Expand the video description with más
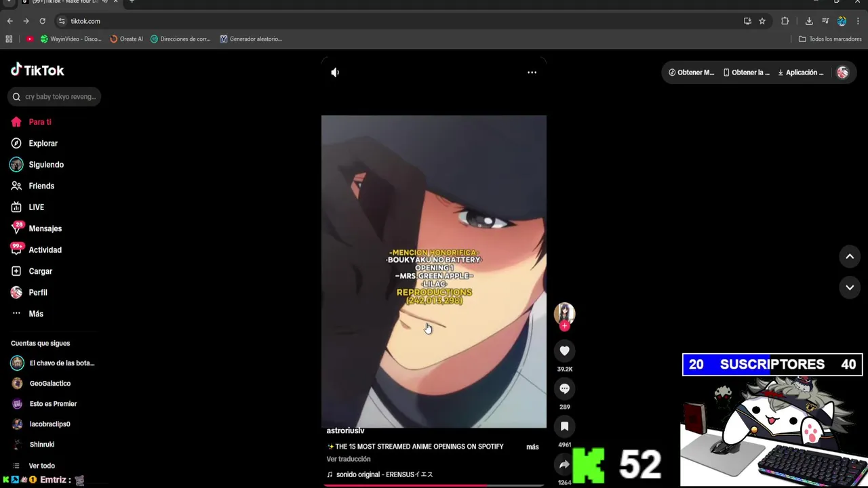 click(532, 447)
